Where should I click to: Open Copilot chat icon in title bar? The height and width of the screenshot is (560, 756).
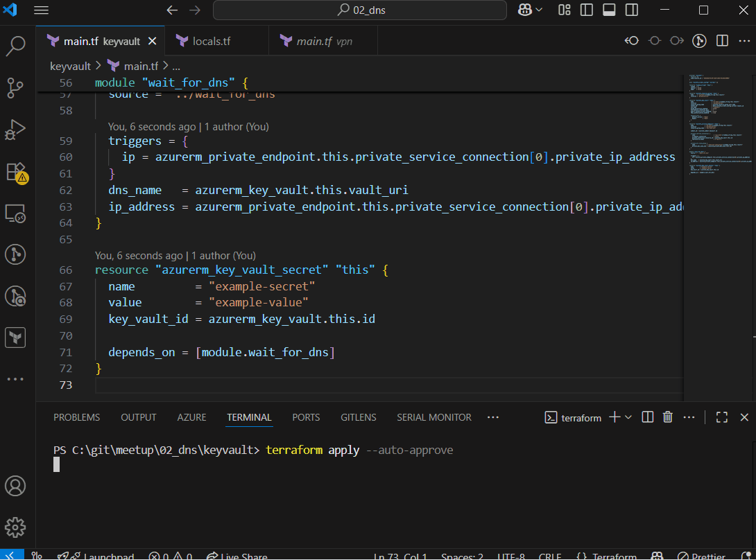click(x=524, y=10)
